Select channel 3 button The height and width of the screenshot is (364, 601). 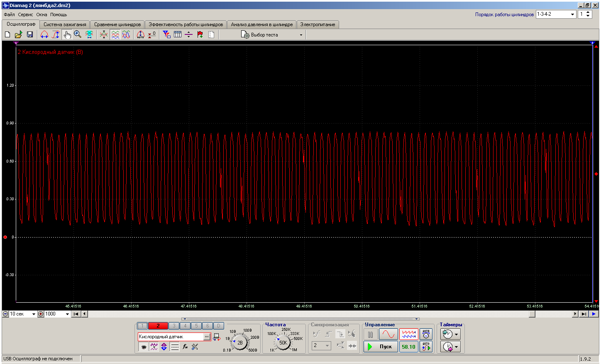point(174,326)
